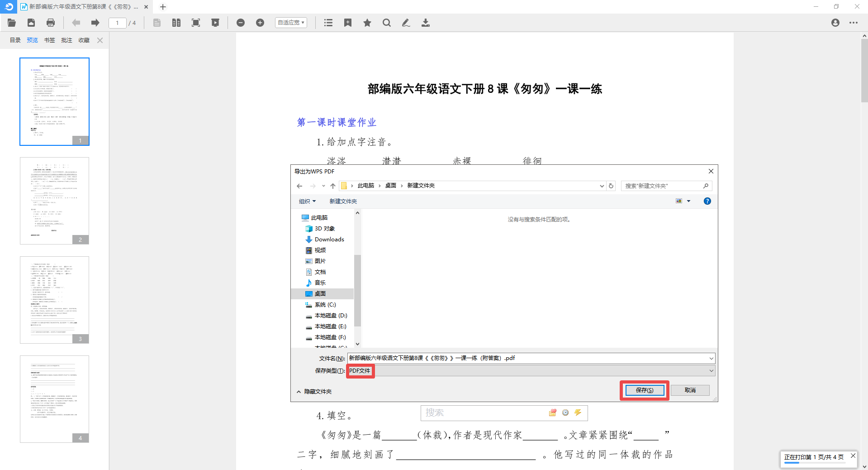Open the 自适应宽 zoom level dropdown
868x470 pixels.
click(291, 23)
